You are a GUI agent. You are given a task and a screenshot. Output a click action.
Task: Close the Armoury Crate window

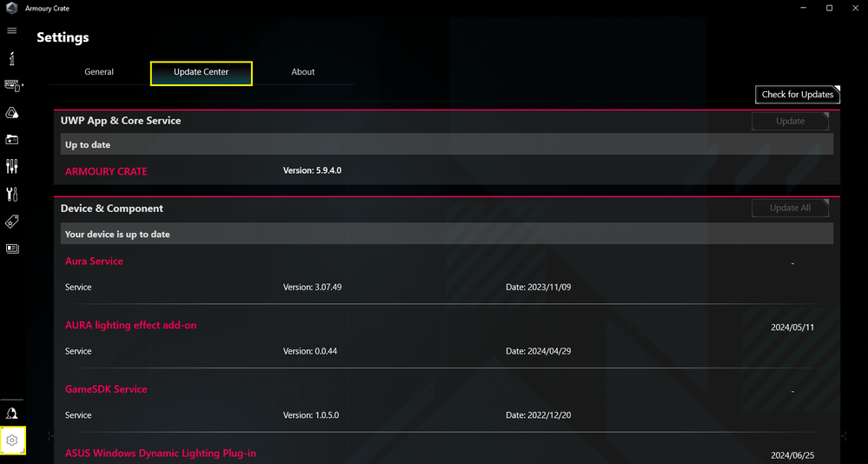855,9
